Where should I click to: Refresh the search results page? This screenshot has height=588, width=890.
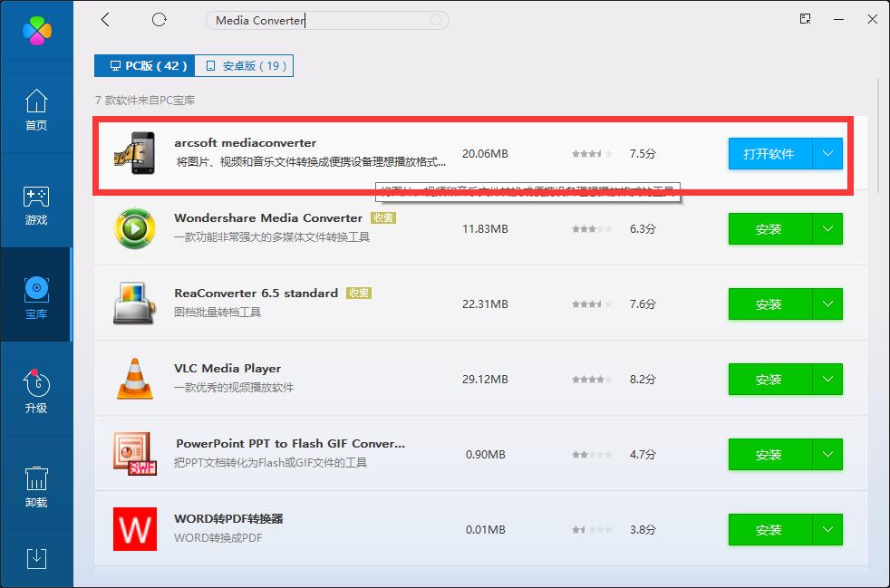tap(159, 20)
